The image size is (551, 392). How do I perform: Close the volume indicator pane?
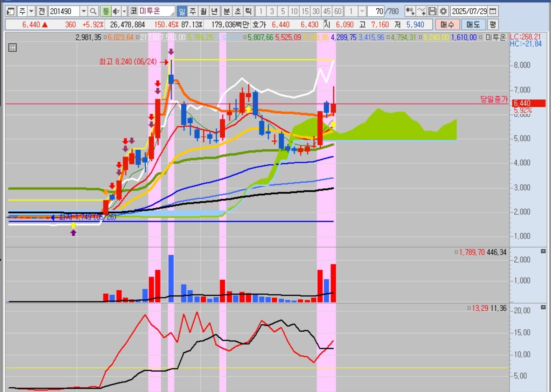coord(543,251)
